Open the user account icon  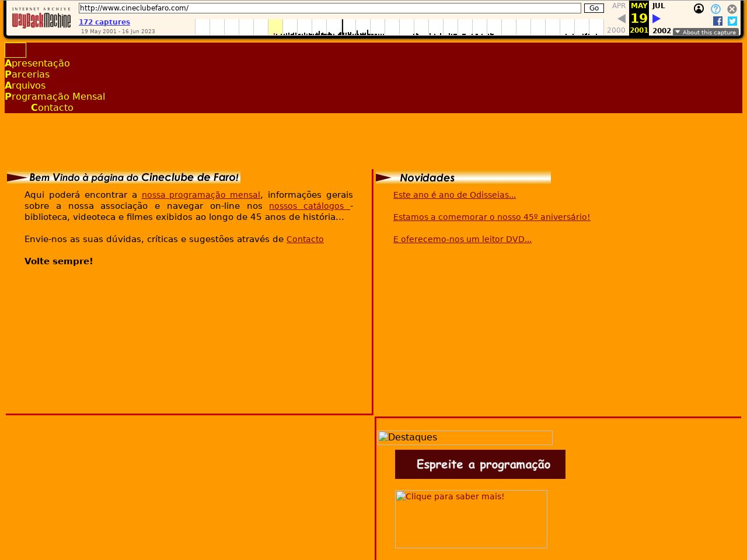point(699,9)
